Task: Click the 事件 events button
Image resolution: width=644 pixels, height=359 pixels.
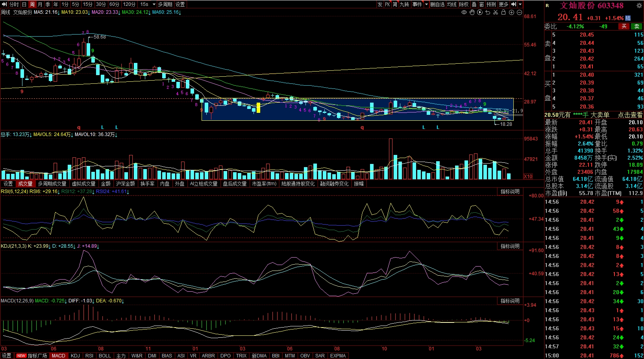Action: (x=417, y=4)
